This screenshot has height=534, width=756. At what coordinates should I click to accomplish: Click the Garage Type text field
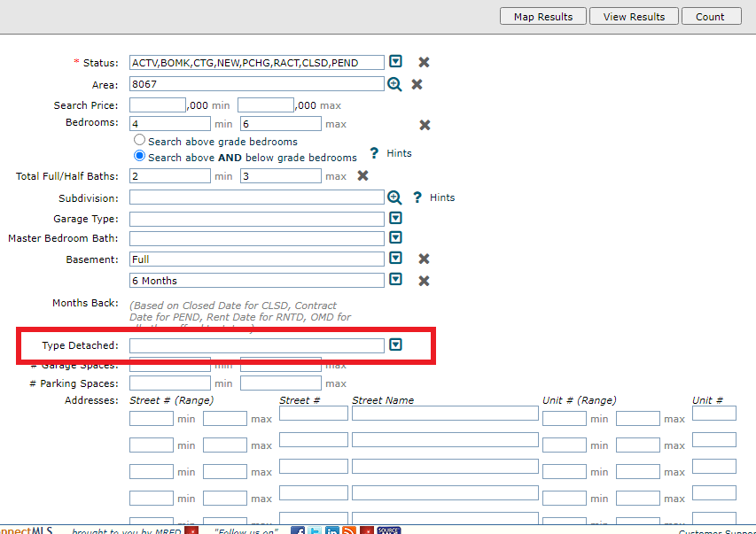(x=256, y=219)
